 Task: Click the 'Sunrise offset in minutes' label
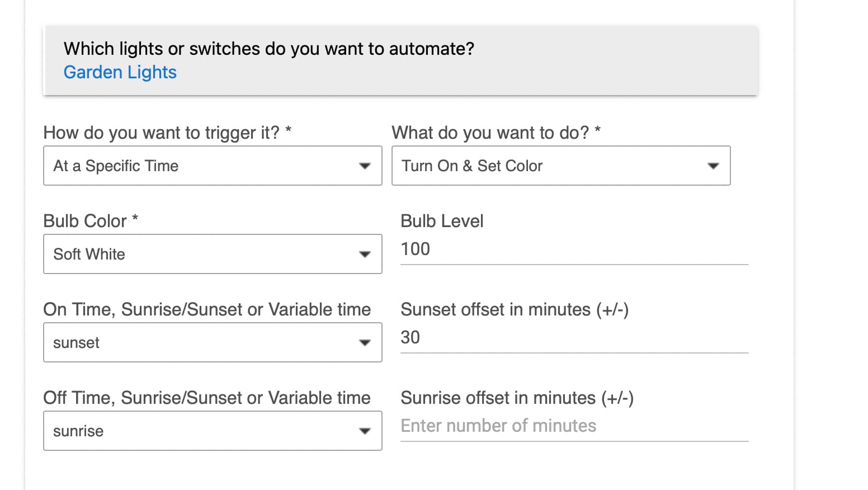click(x=517, y=398)
